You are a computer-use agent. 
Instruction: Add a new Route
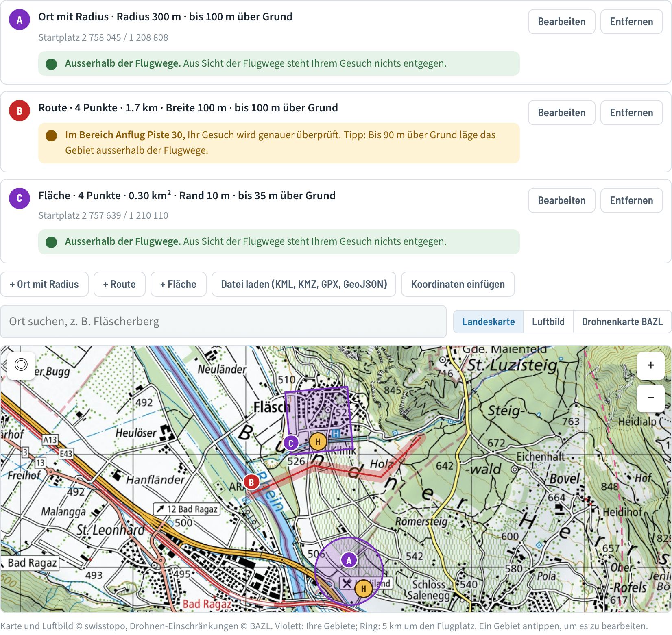pos(120,284)
